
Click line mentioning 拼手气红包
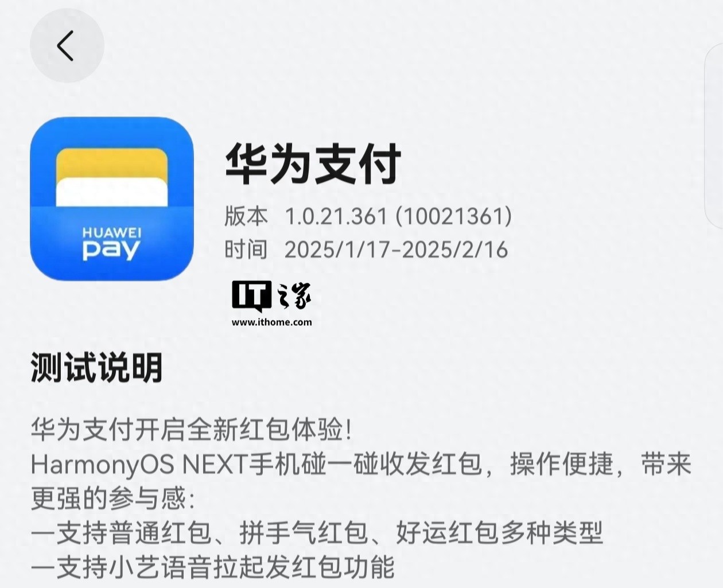317,532
